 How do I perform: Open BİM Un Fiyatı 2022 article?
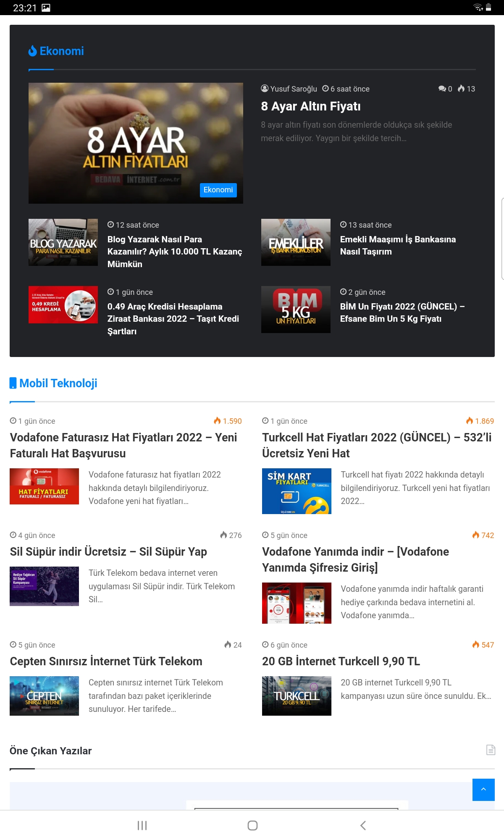click(402, 312)
